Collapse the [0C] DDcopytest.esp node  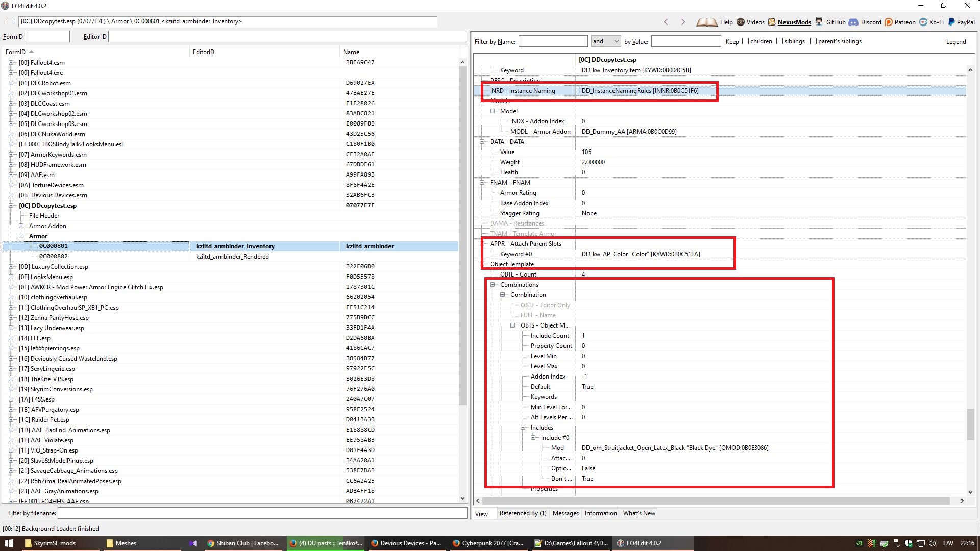click(x=11, y=206)
